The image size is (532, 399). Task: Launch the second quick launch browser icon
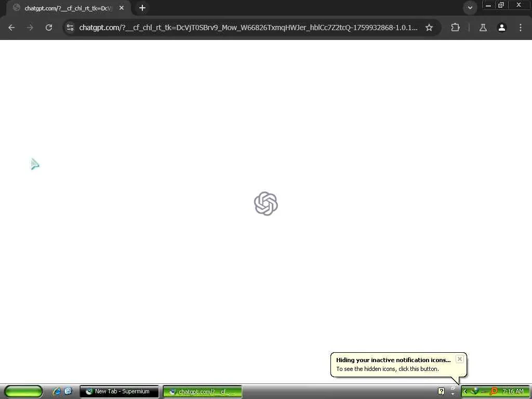point(68,391)
